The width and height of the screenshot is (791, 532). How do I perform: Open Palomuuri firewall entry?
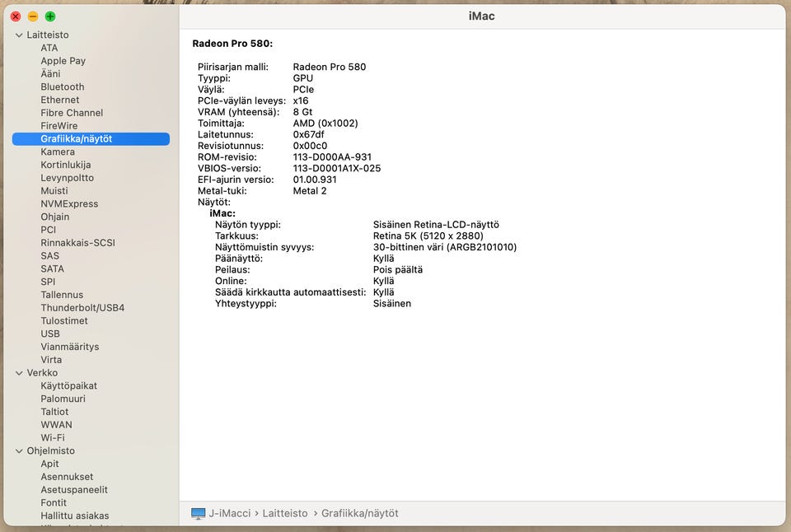[x=63, y=399]
